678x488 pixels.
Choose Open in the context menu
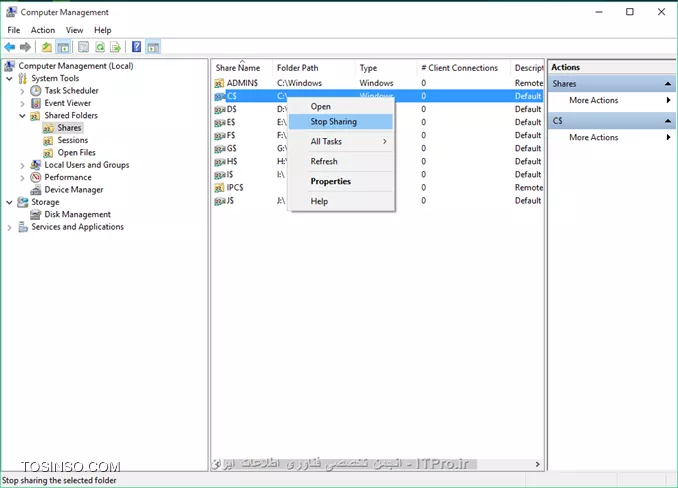coord(341,107)
